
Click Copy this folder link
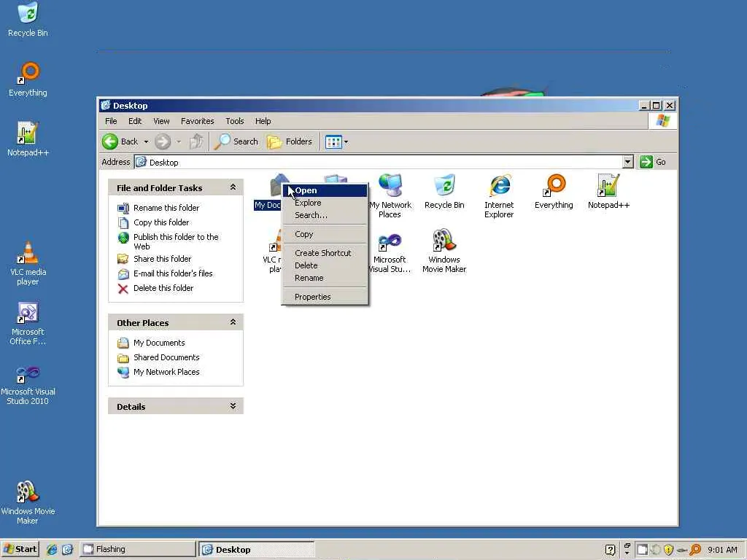(x=161, y=222)
